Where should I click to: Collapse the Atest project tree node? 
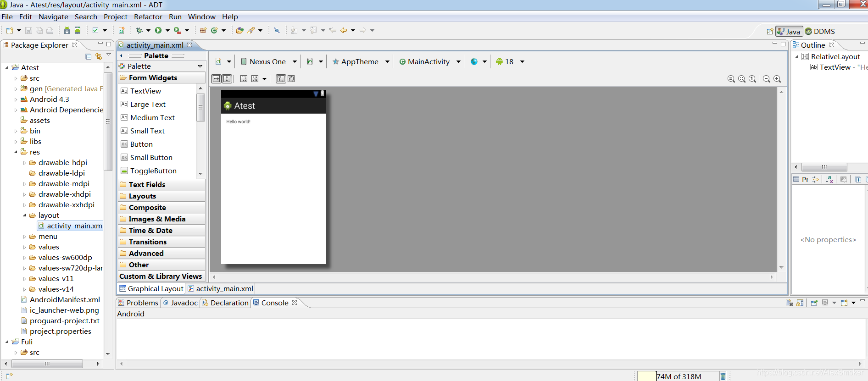(x=7, y=67)
